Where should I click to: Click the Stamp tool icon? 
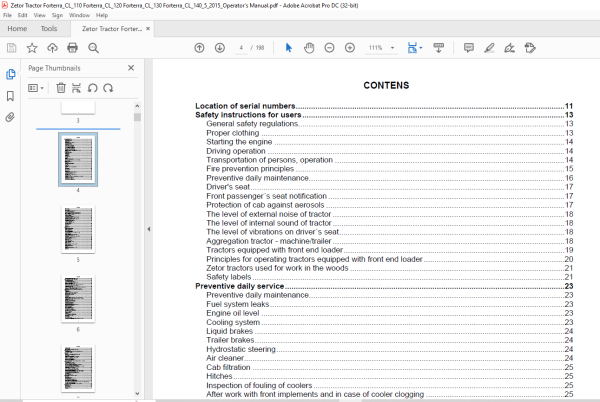click(x=530, y=48)
